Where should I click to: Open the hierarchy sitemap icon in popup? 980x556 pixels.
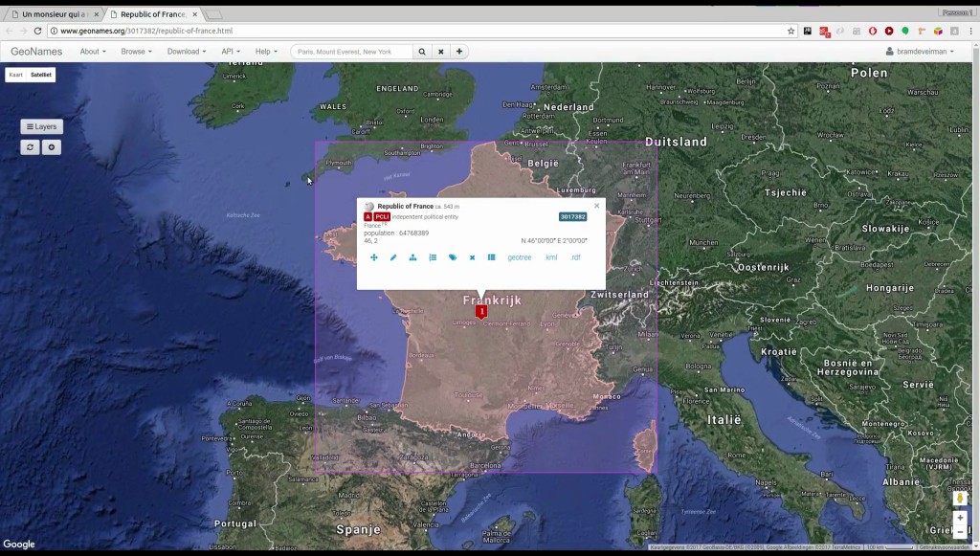click(x=412, y=257)
